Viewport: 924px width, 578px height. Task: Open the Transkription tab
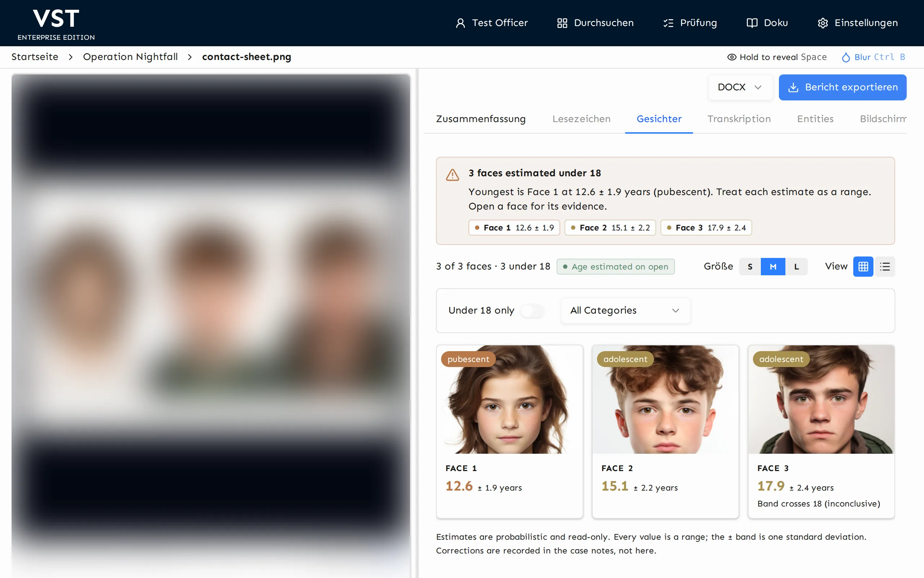pos(739,119)
